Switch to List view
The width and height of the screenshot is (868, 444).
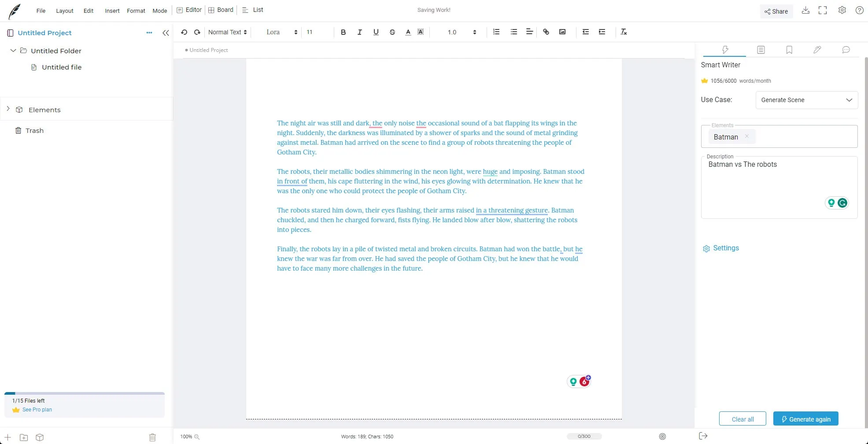[253, 10]
